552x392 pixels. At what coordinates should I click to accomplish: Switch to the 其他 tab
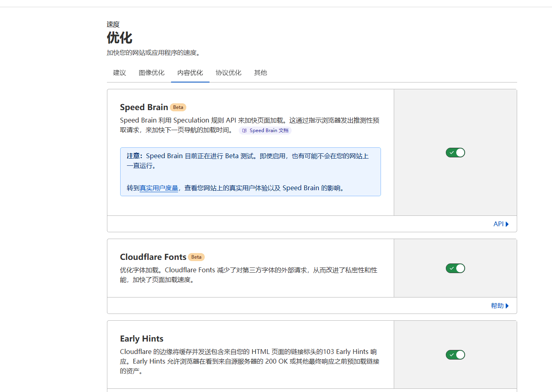[260, 72]
